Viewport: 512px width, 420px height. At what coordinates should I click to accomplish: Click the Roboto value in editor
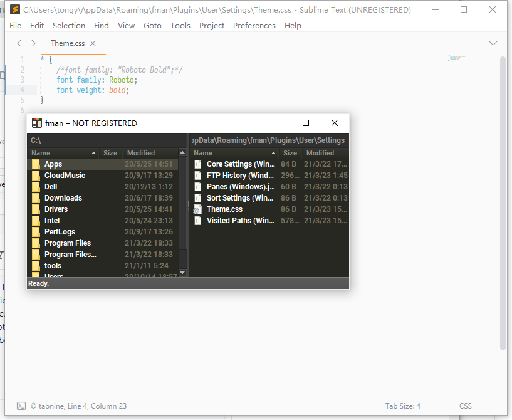(x=122, y=80)
